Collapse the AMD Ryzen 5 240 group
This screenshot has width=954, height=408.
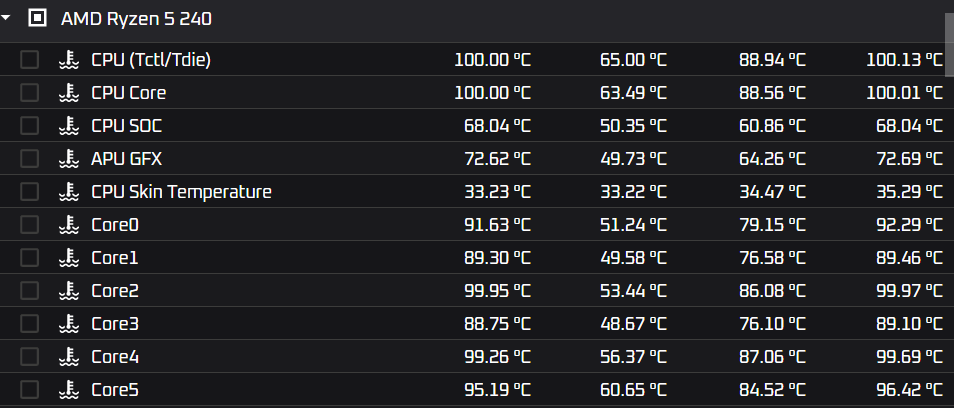point(5,18)
